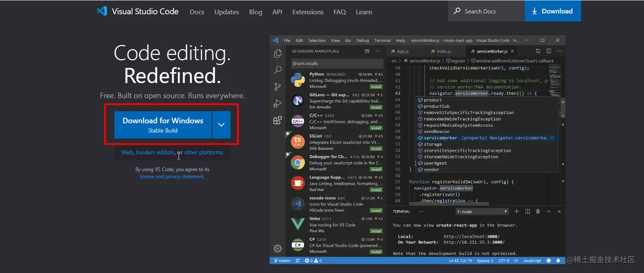Image resolution: width=644 pixels, height=273 pixels.
Task: Close the serviceWorker.js tab
Action: pos(513,52)
